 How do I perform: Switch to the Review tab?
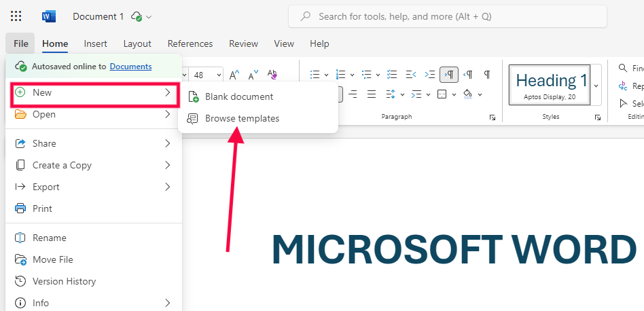pos(244,43)
